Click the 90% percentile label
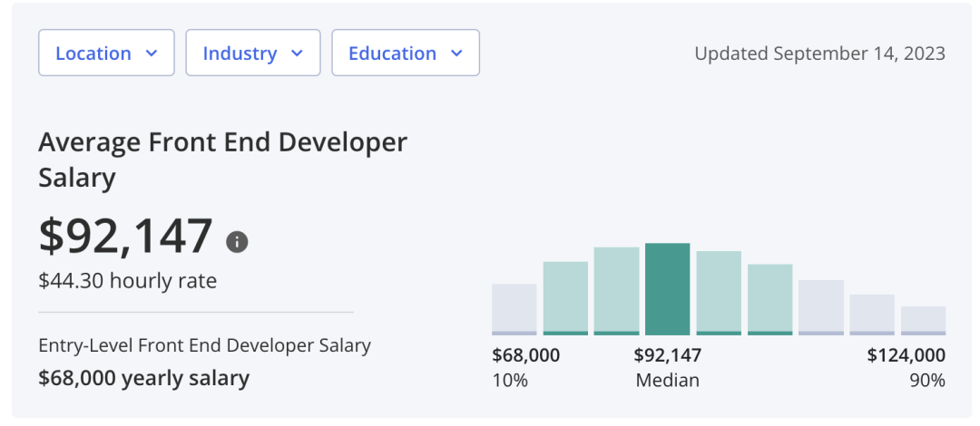 (926, 380)
